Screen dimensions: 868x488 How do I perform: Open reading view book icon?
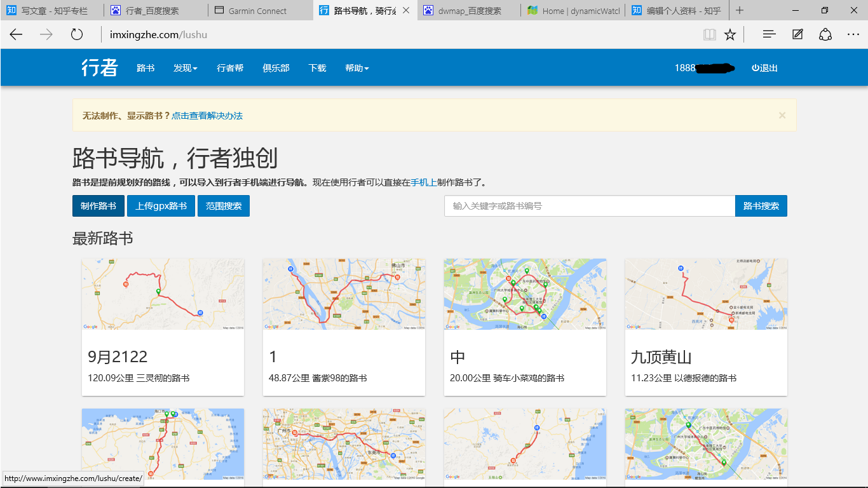click(710, 34)
